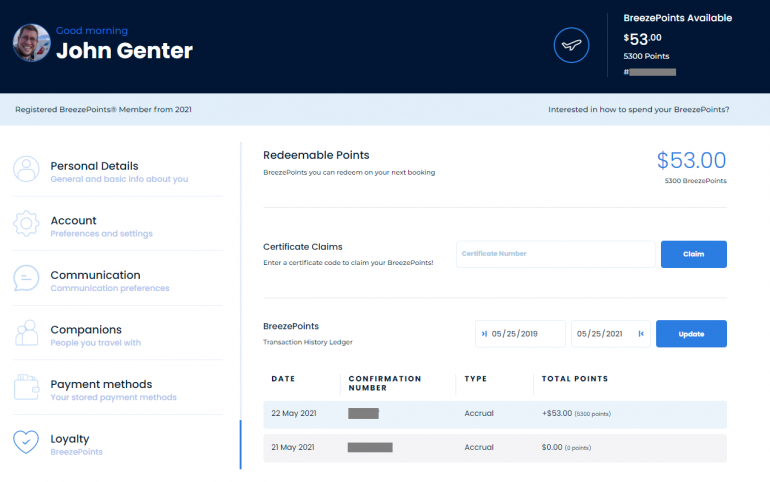Click the airplane icon in header

pyautogui.click(x=571, y=46)
